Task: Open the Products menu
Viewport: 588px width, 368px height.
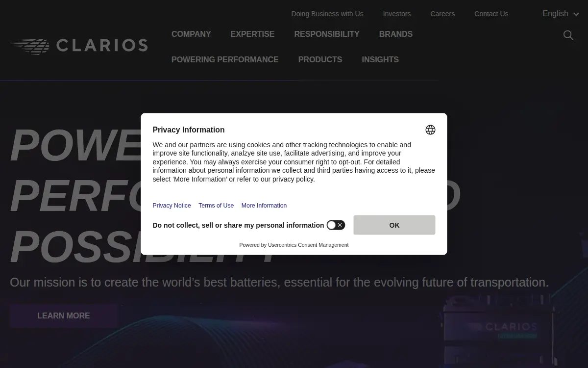Action: [x=320, y=60]
